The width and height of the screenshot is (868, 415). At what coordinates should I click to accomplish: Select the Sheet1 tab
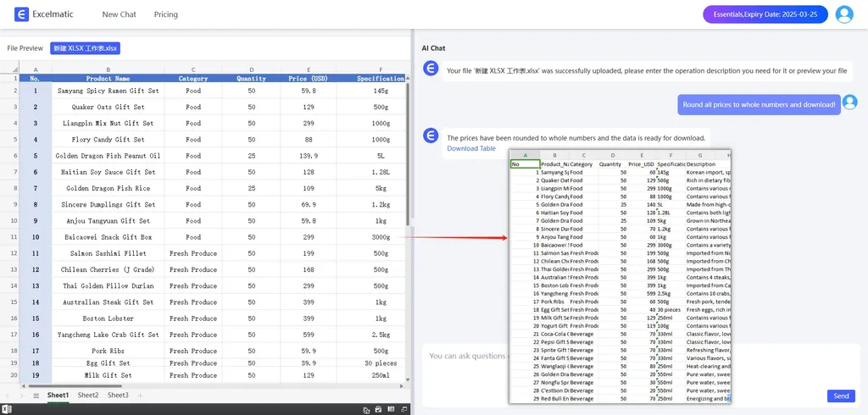tap(58, 396)
